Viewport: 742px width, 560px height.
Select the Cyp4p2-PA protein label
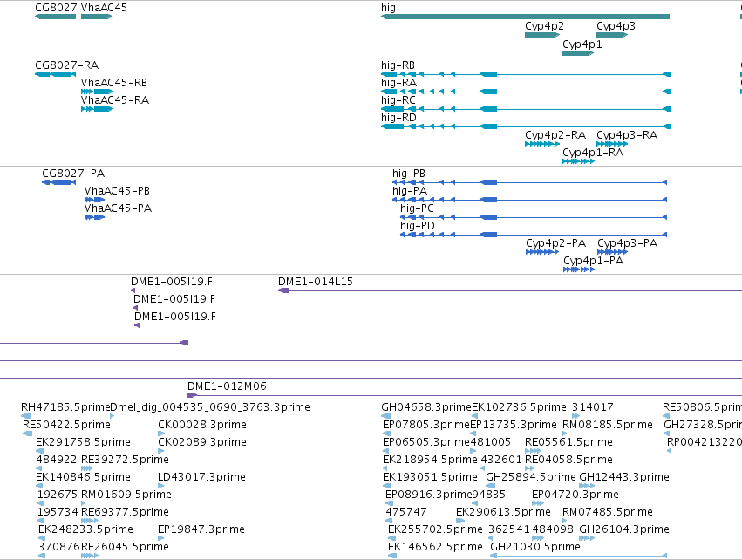[x=556, y=243]
